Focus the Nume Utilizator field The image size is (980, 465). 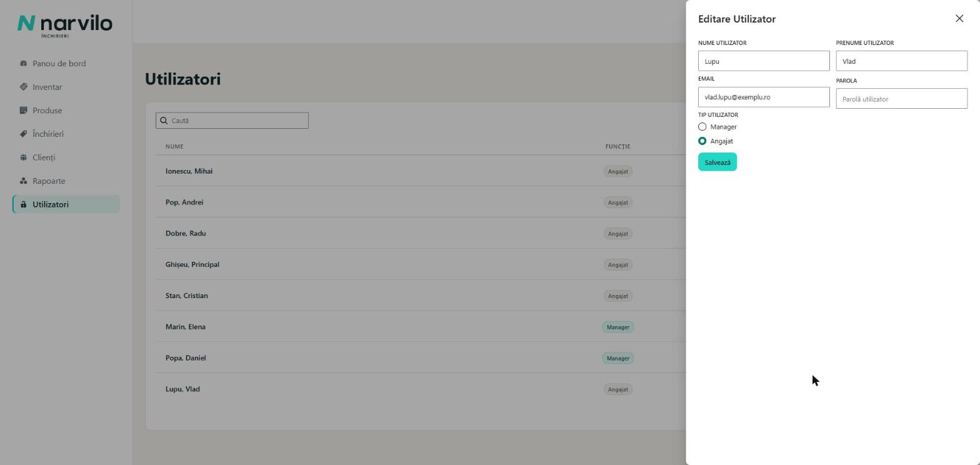pos(764,61)
